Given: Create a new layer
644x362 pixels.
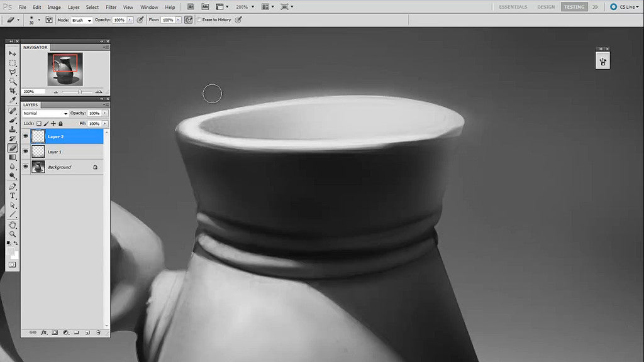Looking at the screenshot, I should pos(87,332).
